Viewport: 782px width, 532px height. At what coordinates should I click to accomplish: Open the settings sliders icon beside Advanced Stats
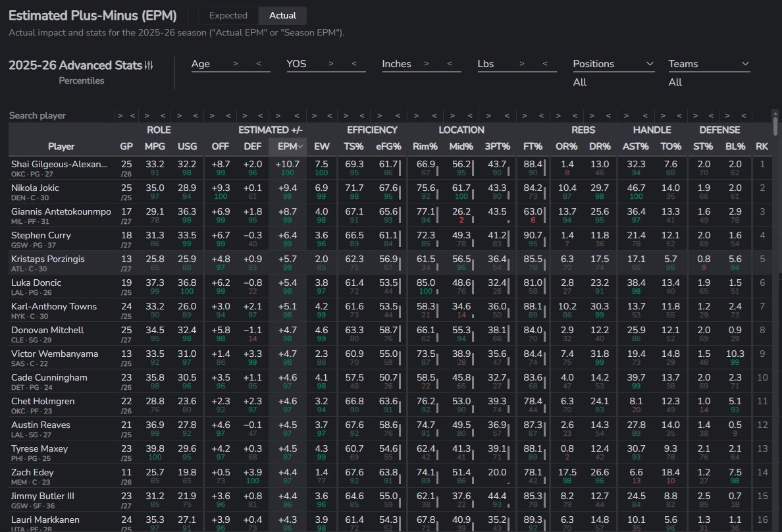pyautogui.click(x=149, y=65)
